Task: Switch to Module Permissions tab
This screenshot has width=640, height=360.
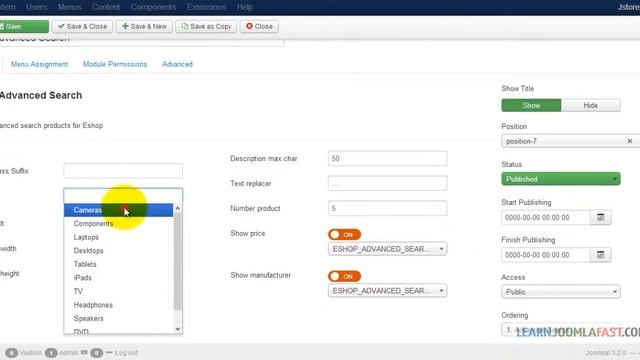Action: [x=115, y=64]
